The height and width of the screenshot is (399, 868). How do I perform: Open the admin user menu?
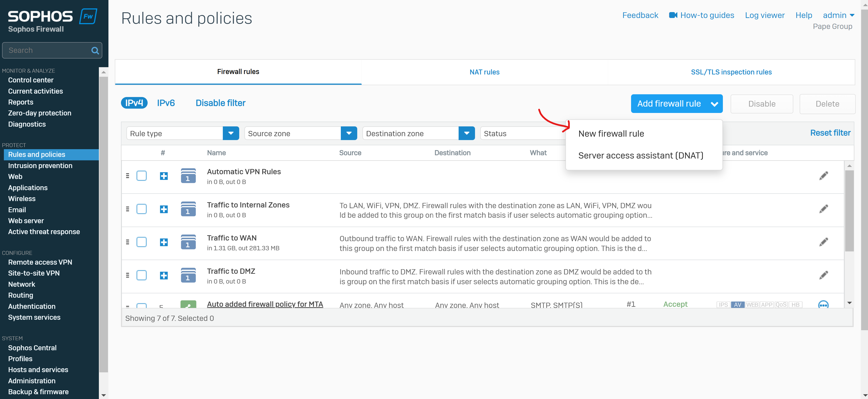pos(838,15)
